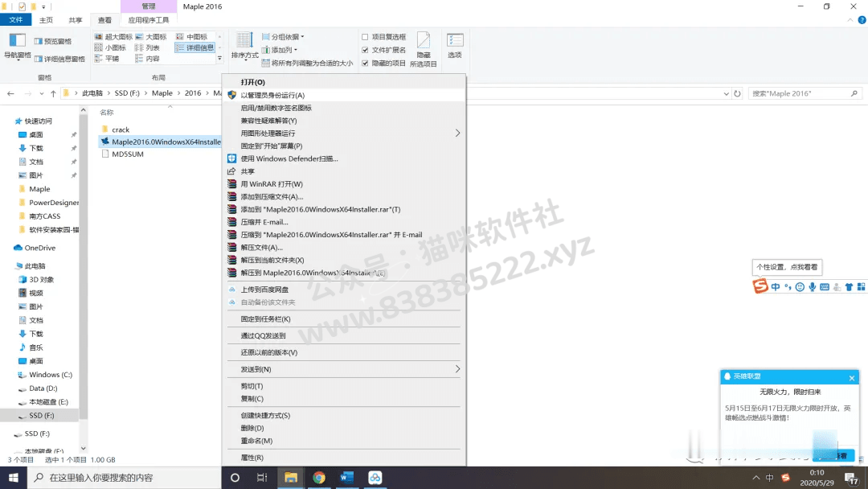Toggle the 中 IME indicator in the system tray

pyautogui.click(x=769, y=478)
